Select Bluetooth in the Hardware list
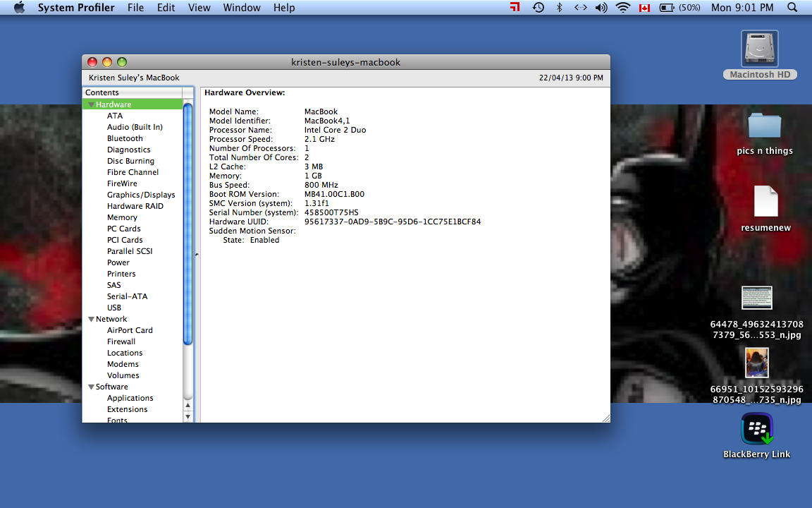The width and height of the screenshot is (812, 508). pos(125,138)
